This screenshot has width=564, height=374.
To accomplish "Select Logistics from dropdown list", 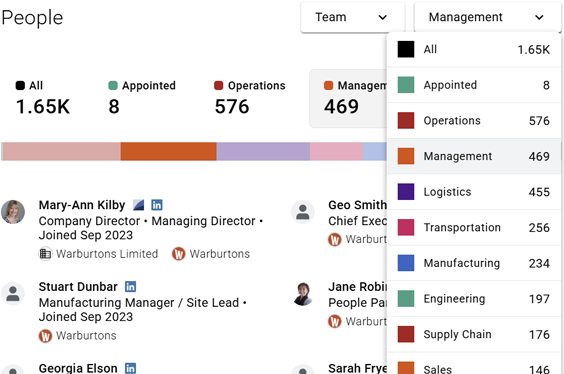I will click(474, 192).
